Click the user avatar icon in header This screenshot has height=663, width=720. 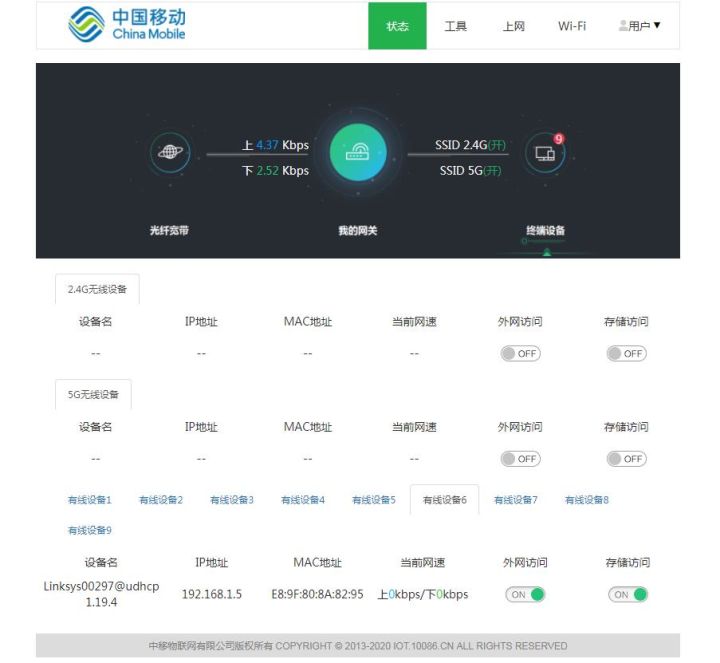[x=624, y=26]
